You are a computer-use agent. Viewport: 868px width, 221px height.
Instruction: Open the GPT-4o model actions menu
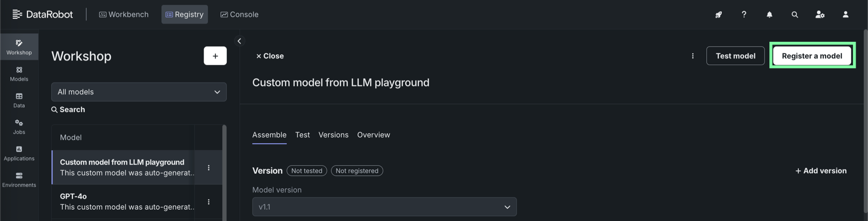click(208, 202)
